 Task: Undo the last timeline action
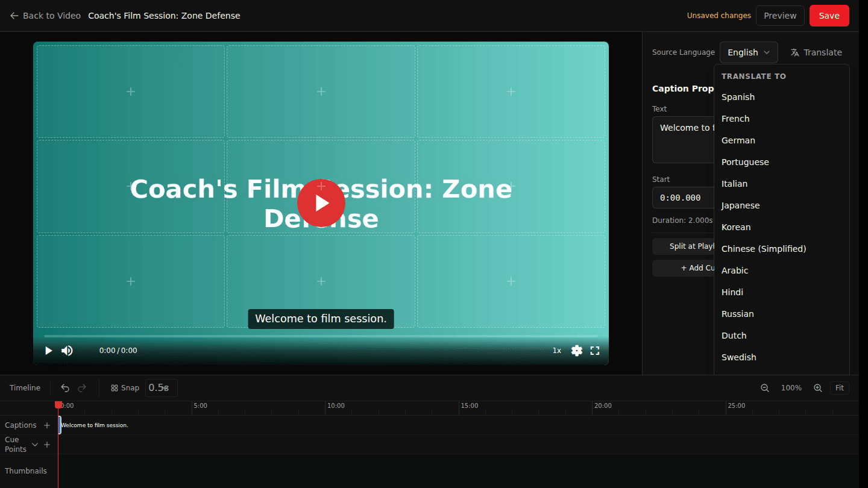point(65,388)
